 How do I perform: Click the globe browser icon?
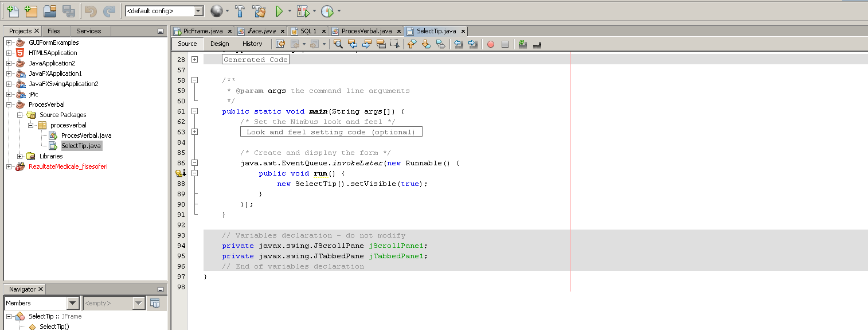point(216,10)
